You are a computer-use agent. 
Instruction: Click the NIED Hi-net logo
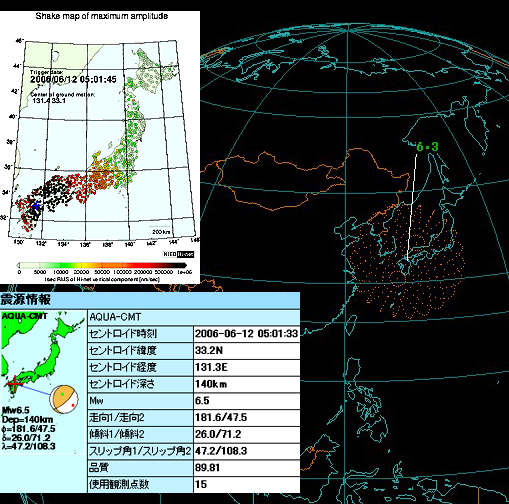tap(178, 254)
